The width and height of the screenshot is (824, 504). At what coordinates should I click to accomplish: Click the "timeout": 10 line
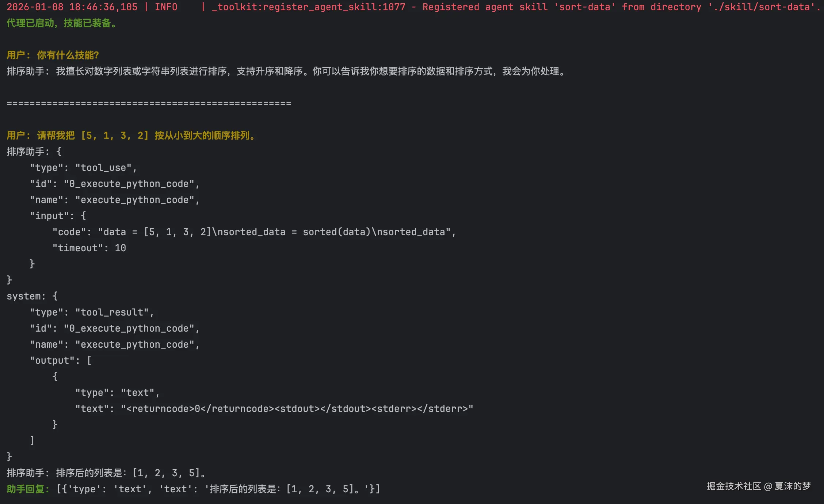[x=89, y=248]
